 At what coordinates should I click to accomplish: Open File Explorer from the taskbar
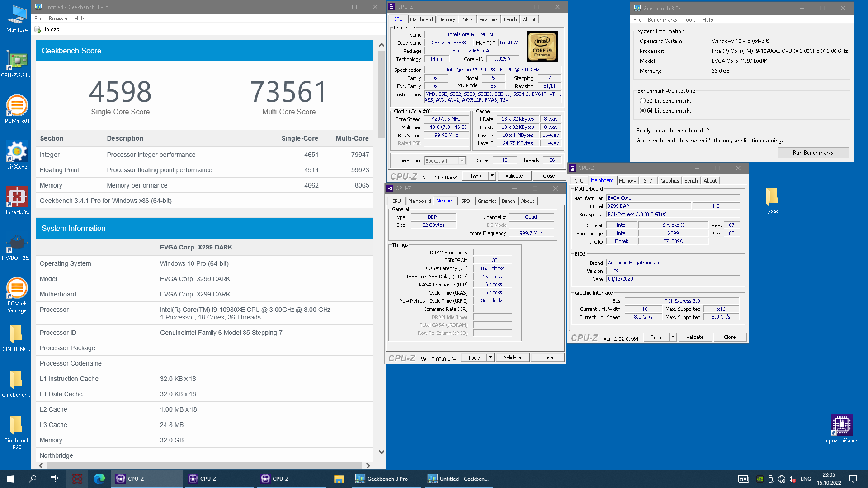[339, 479]
